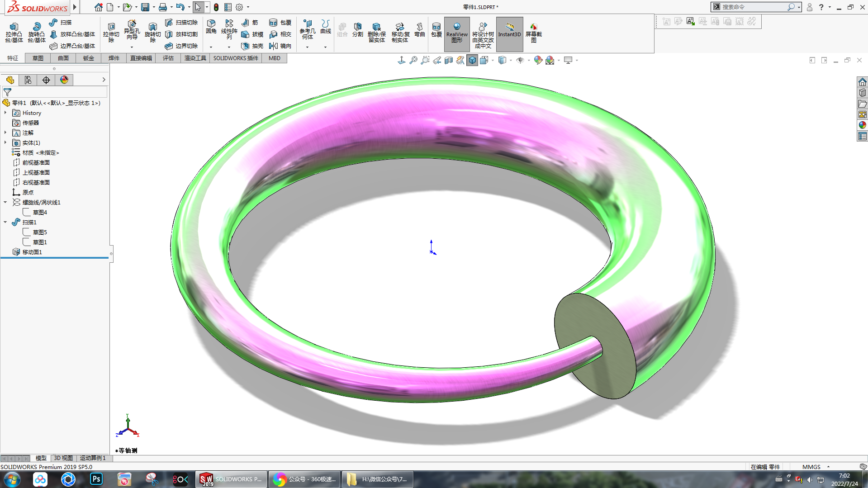Viewport: 868px width, 488px height.
Task: Choose the Wrap tool (包覆) next to Rib
Action: 280,22
